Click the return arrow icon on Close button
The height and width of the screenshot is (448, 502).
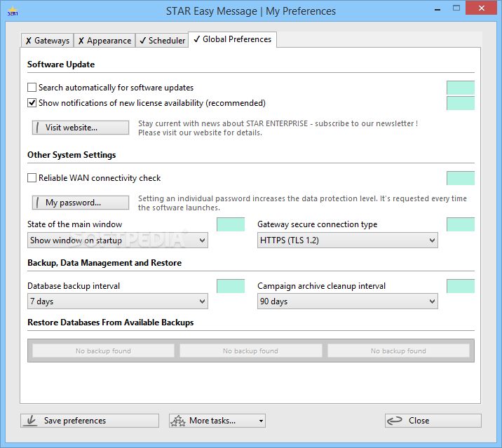click(x=395, y=421)
